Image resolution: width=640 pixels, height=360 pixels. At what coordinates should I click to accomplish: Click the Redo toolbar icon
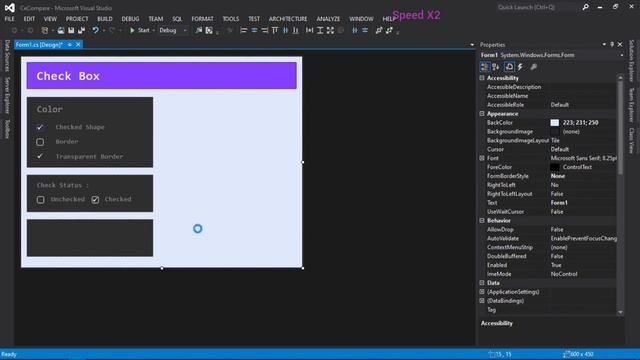tap(112, 30)
